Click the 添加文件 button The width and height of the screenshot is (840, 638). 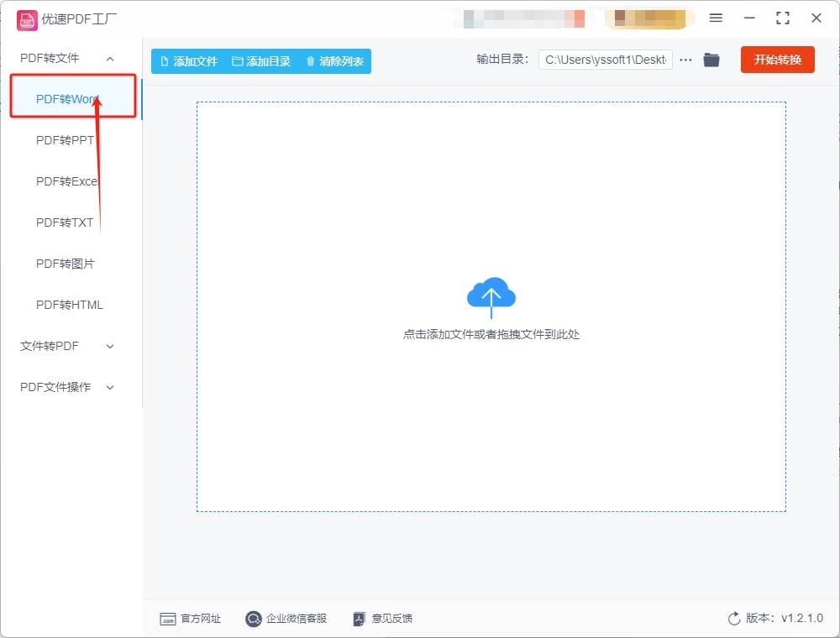point(189,61)
